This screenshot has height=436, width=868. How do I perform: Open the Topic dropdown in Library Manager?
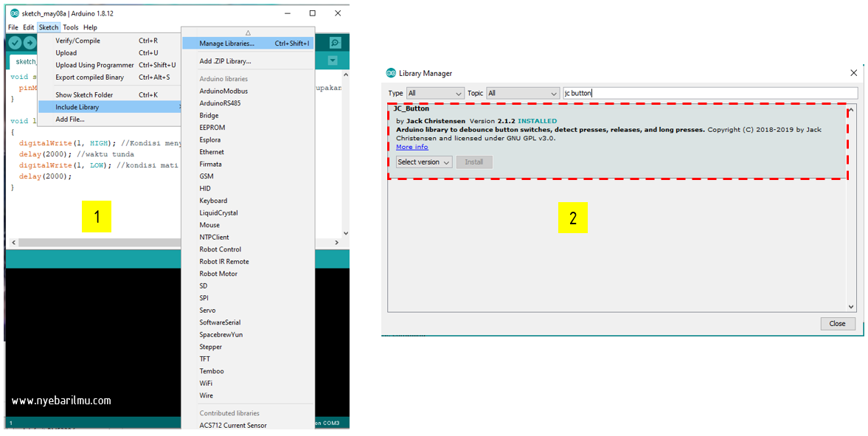pos(523,93)
